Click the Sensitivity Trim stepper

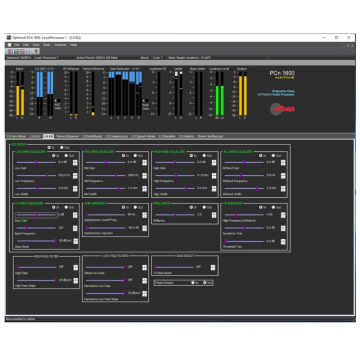click(283, 228)
